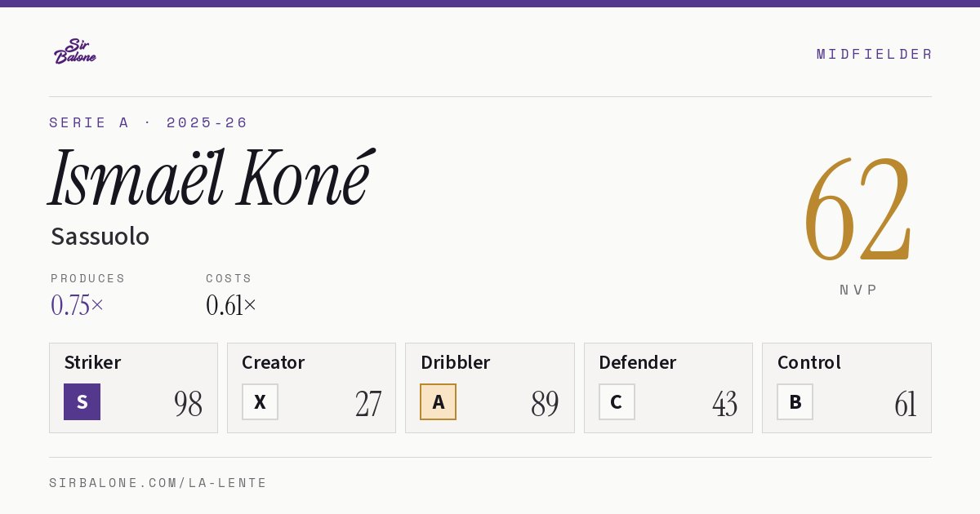Select the Dribbler stat card label

pos(455,362)
